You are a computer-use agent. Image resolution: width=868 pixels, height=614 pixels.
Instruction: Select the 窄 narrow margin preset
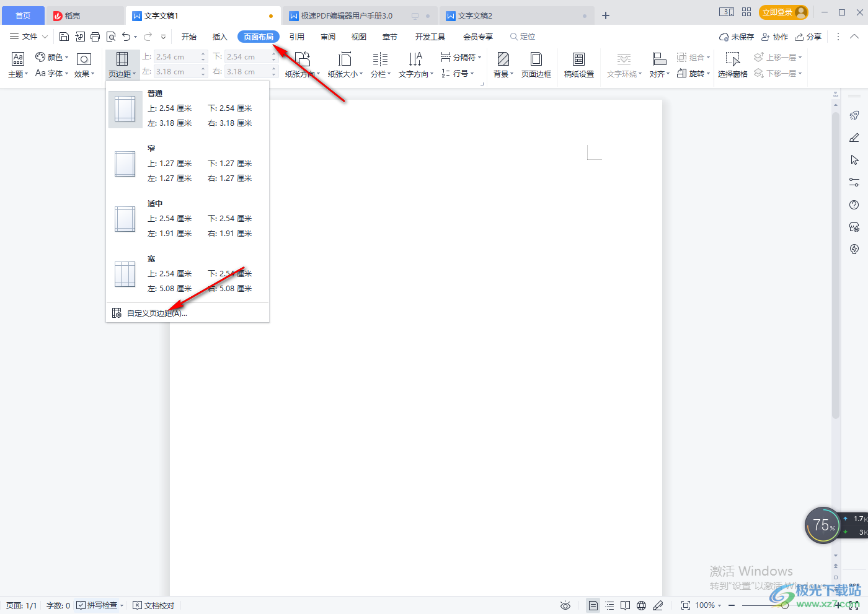coord(187,164)
